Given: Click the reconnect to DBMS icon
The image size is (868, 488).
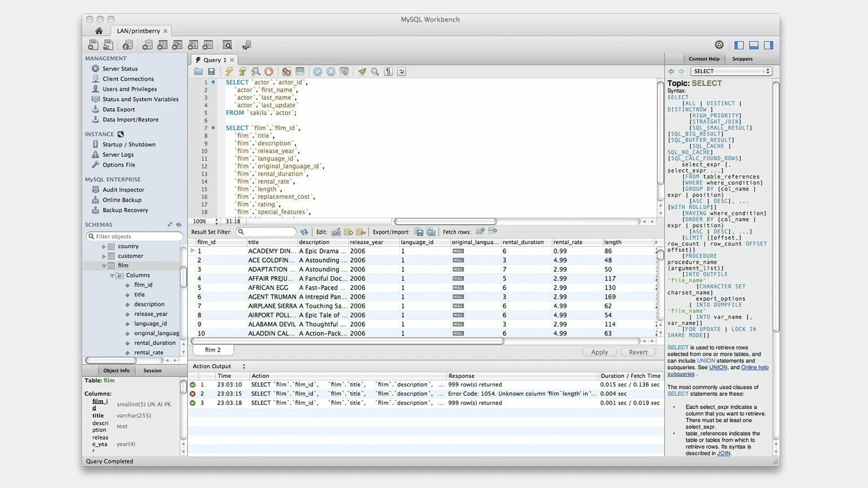Looking at the screenshot, I should [247, 45].
